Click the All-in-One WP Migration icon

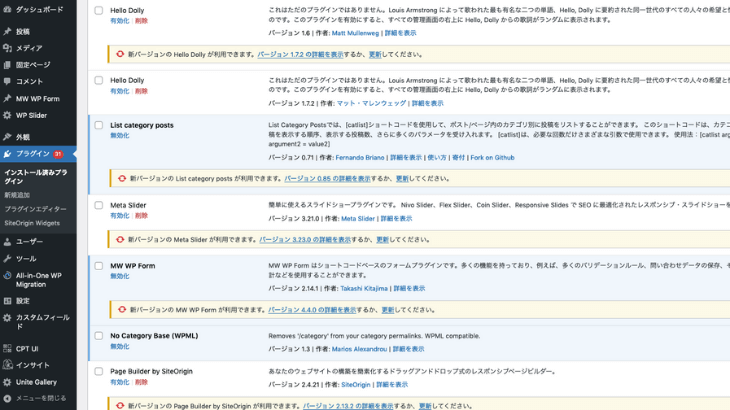click(x=7, y=276)
